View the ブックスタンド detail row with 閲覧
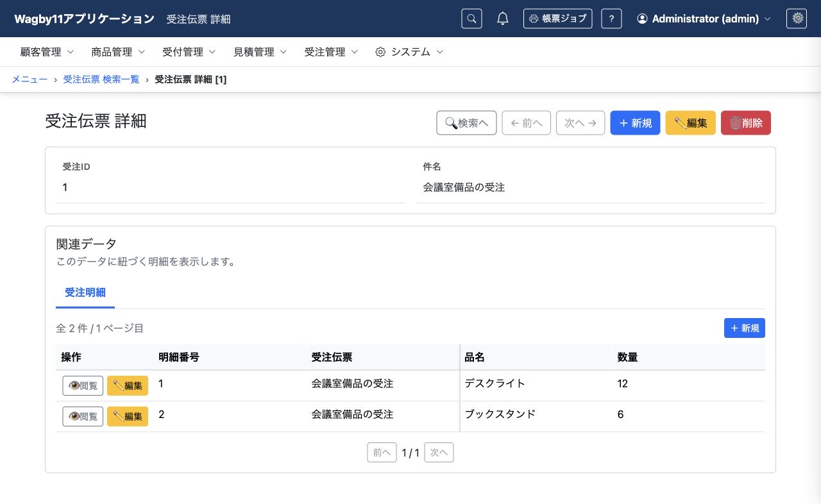 coord(83,416)
